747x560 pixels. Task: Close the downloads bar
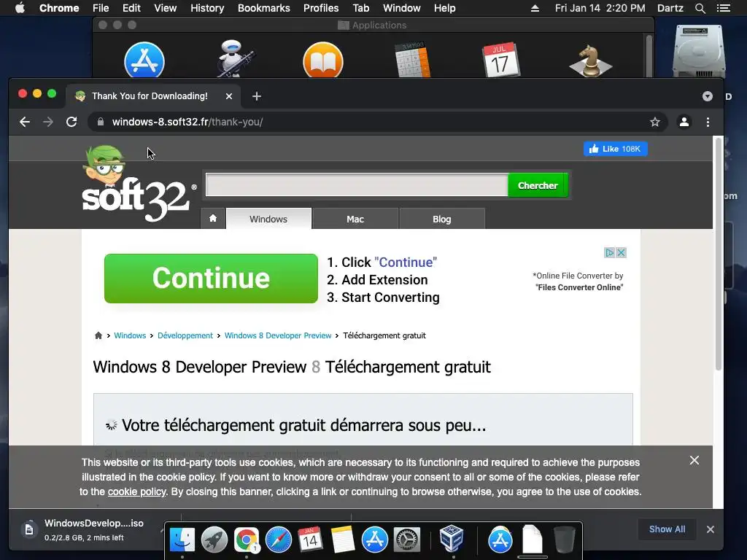(x=711, y=529)
